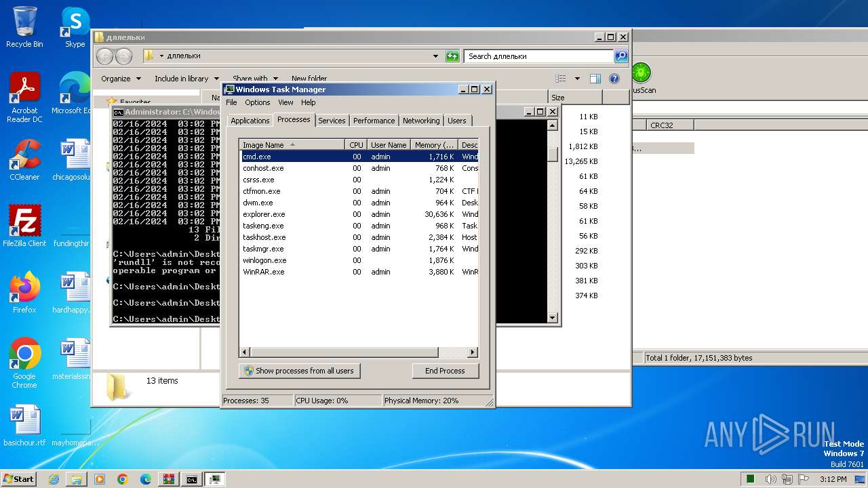Screen dimensions: 868x488
Task: Switch to Applications tab
Action: click(250, 121)
